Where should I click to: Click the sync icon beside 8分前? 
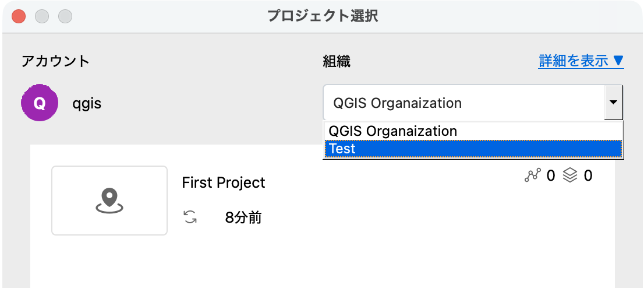point(190,218)
